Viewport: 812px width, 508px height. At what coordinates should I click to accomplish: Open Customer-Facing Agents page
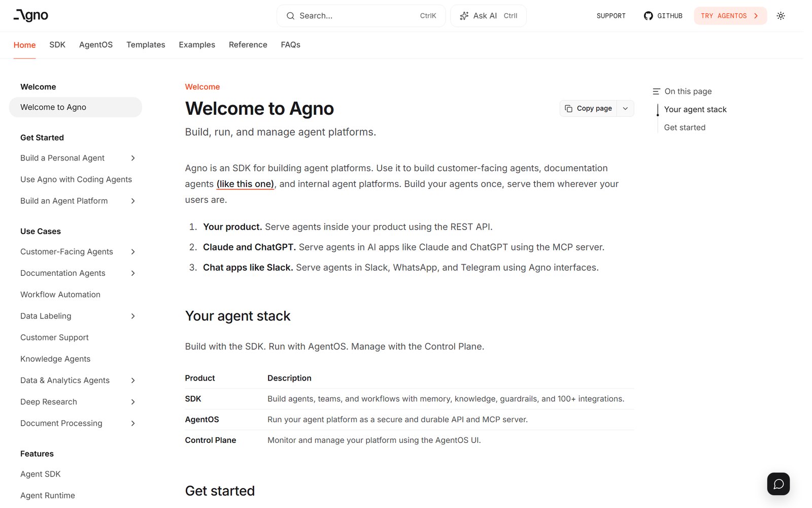[x=66, y=251]
